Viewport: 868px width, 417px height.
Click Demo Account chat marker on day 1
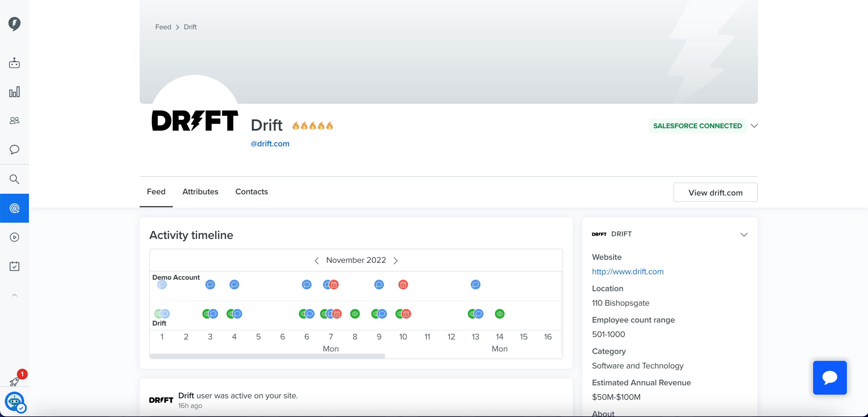click(x=162, y=285)
